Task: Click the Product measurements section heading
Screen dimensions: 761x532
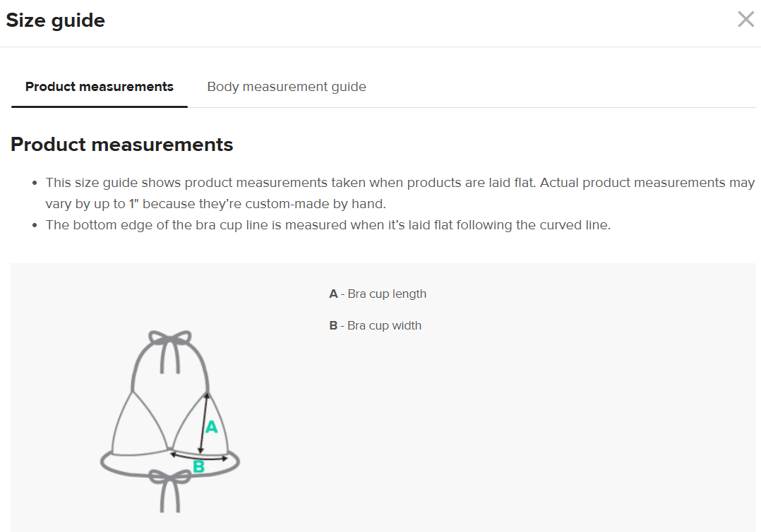Action: coord(122,145)
